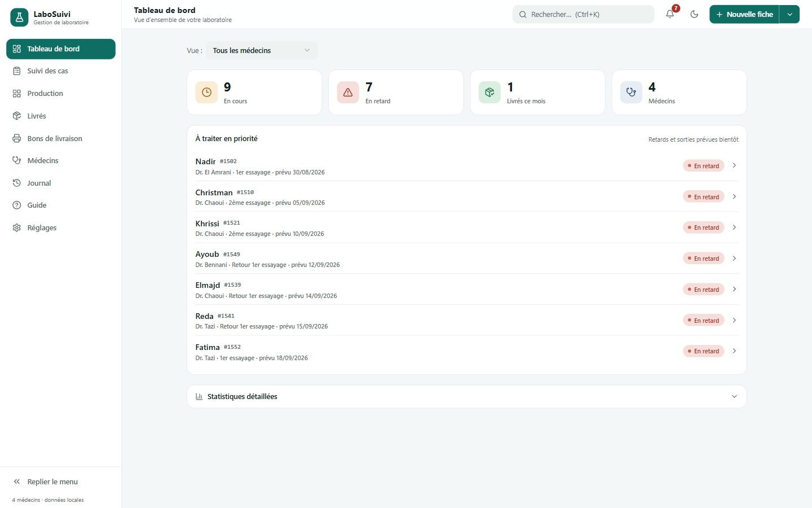This screenshot has height=508, width=812.
Task: Open the Vue Tous les médecins dropdown
Action: coord(262,50)
